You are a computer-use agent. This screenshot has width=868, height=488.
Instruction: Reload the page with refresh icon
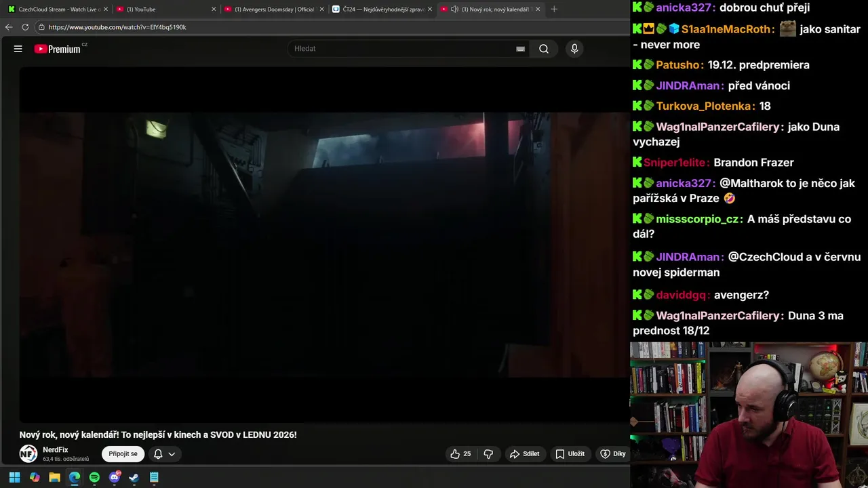(x=25, y=27)
